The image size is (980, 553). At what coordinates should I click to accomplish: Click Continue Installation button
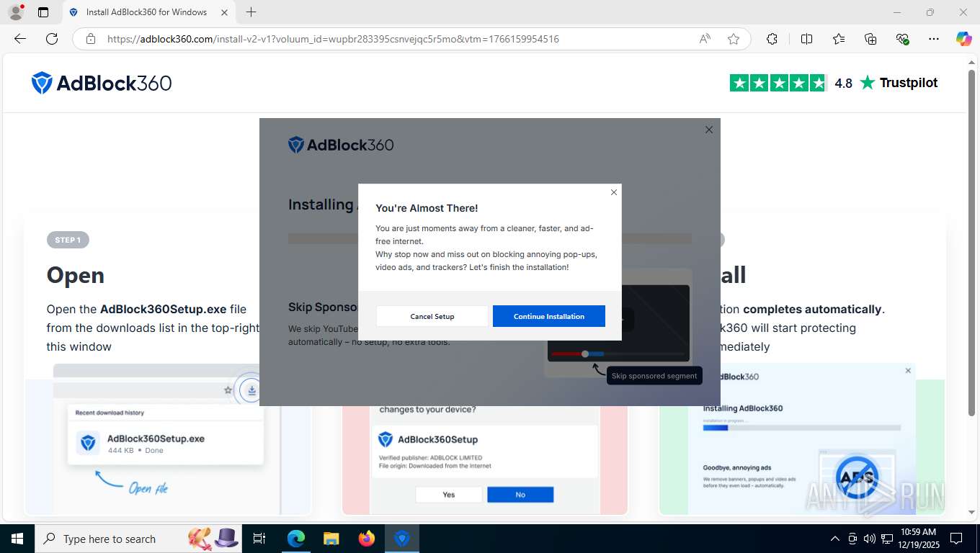click(549, 316)
